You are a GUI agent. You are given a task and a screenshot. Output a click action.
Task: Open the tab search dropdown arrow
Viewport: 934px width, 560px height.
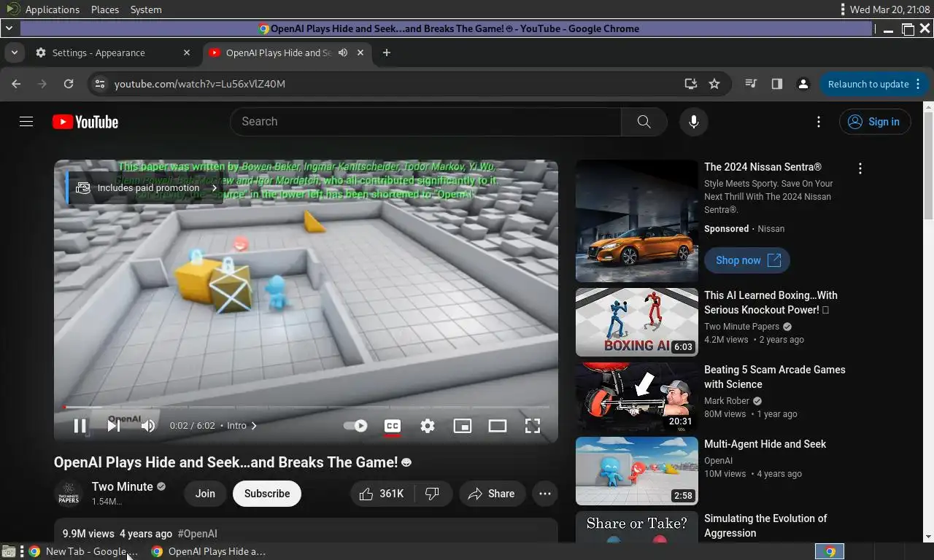click(14, 52)
